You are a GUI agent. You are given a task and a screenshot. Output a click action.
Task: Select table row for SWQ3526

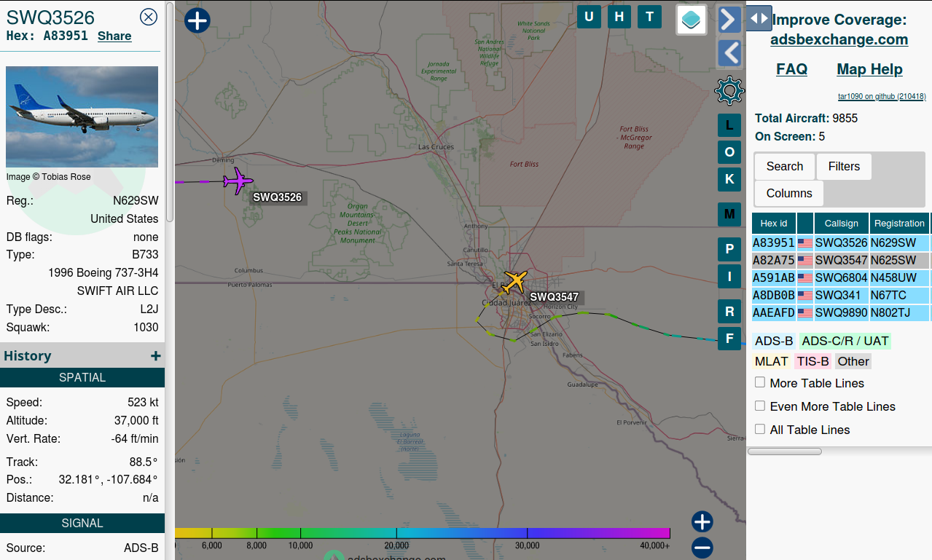(842, 243)
